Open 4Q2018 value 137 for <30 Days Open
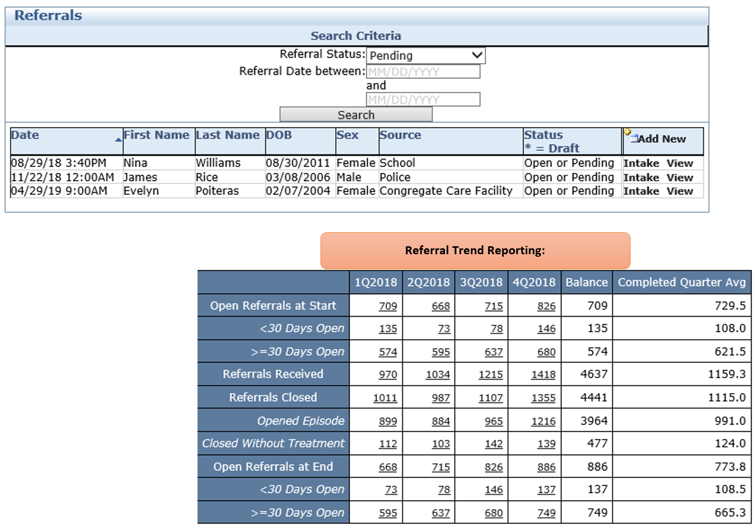This screenshot has width=756, height=532. 546,490
